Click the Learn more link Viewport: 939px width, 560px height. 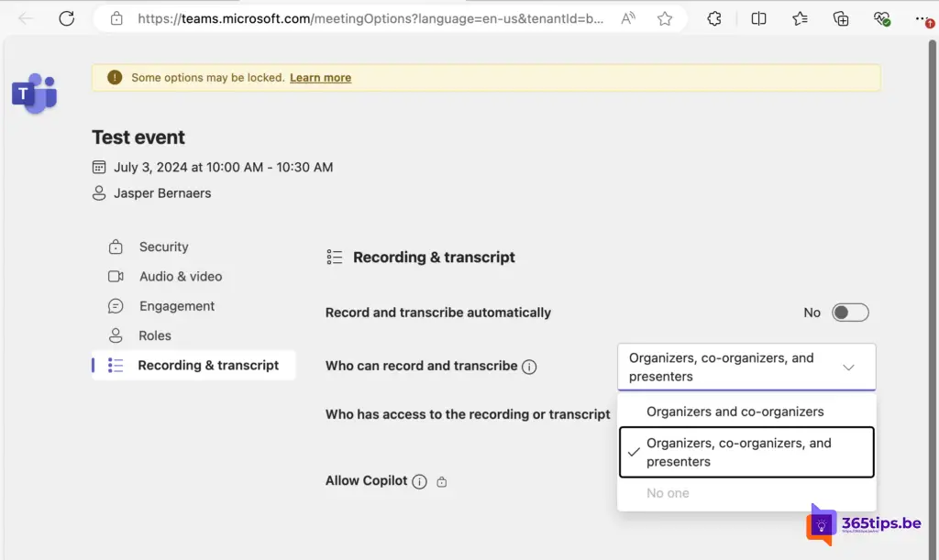point(320,78)
